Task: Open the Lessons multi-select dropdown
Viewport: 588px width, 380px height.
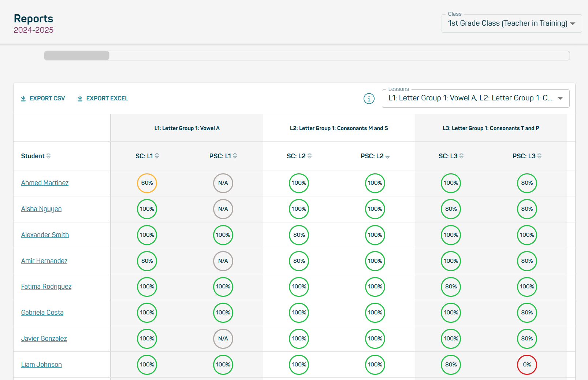Action: [476, 99]
